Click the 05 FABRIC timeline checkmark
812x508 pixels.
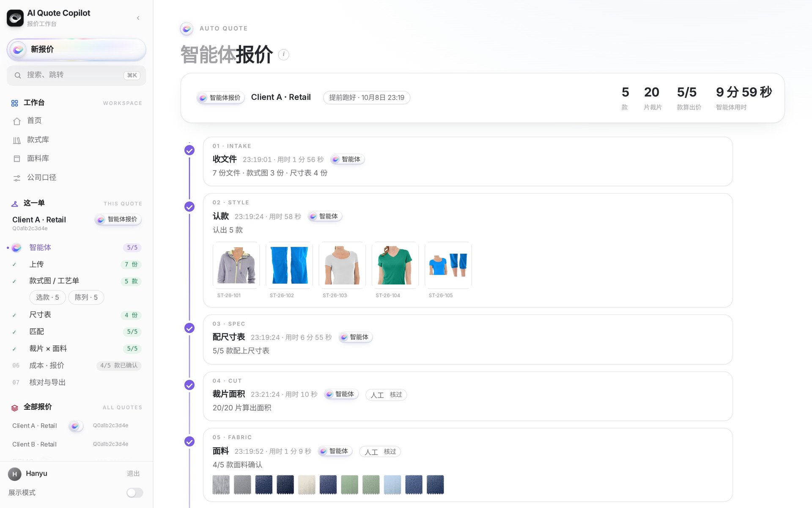click(x=189, y=442)
